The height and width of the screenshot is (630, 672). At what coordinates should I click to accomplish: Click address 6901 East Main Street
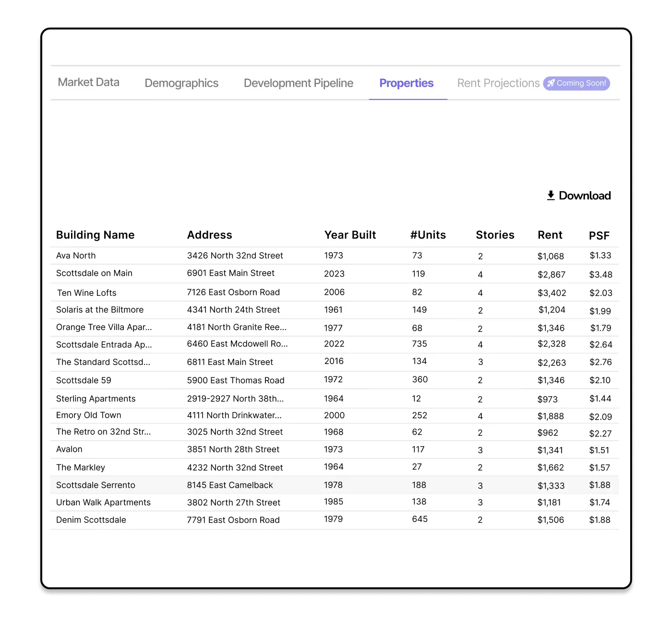coord(231,273)
